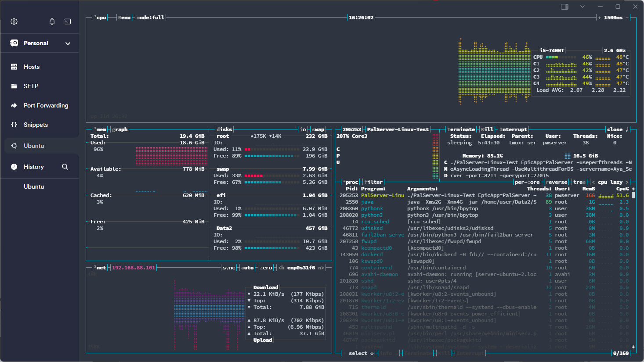644x362 pixels.
Task: Toggle the btop net box
Action: point(101,268)
